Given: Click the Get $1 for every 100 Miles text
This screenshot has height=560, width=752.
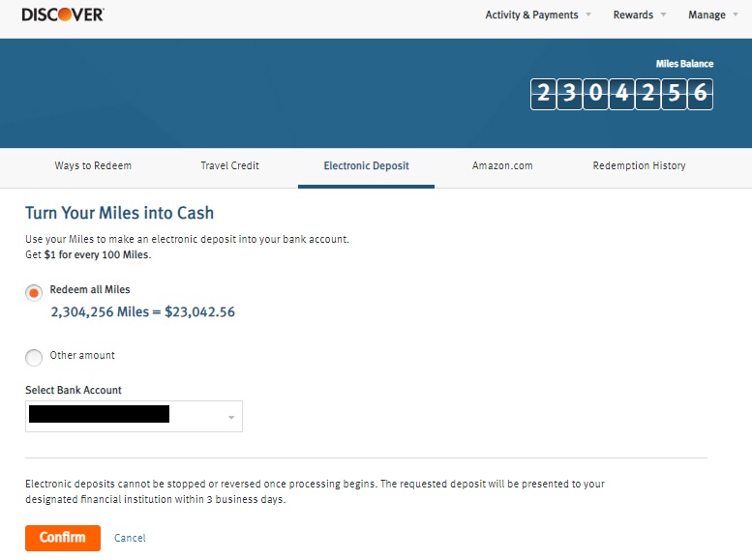Looking at the screenshot, I should [88, 254].
